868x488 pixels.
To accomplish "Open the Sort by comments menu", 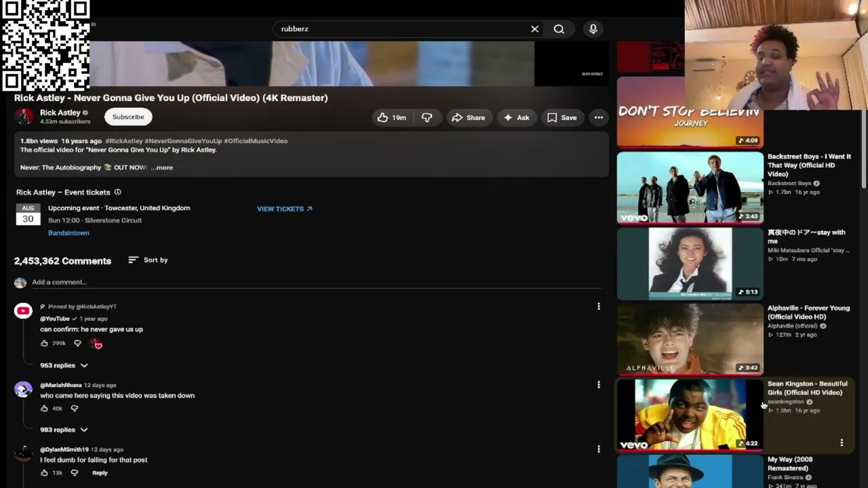I will click(x=148, y=260).
